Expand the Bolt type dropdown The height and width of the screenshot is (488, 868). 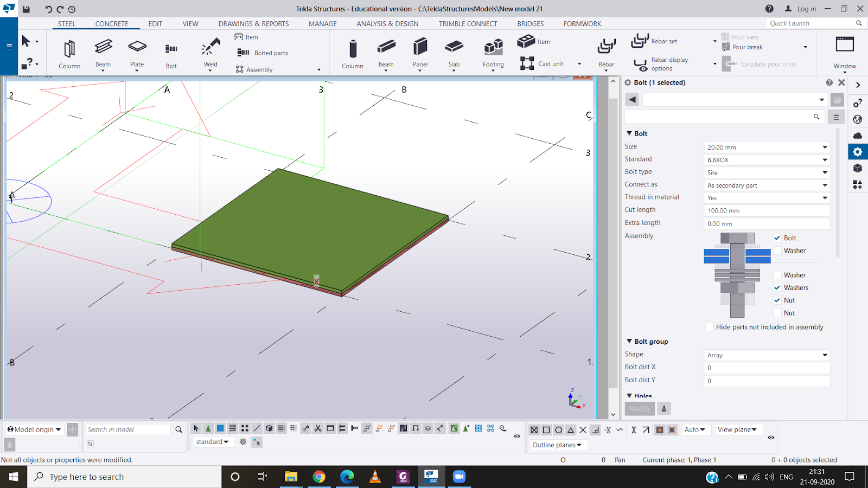click(767, 172)
